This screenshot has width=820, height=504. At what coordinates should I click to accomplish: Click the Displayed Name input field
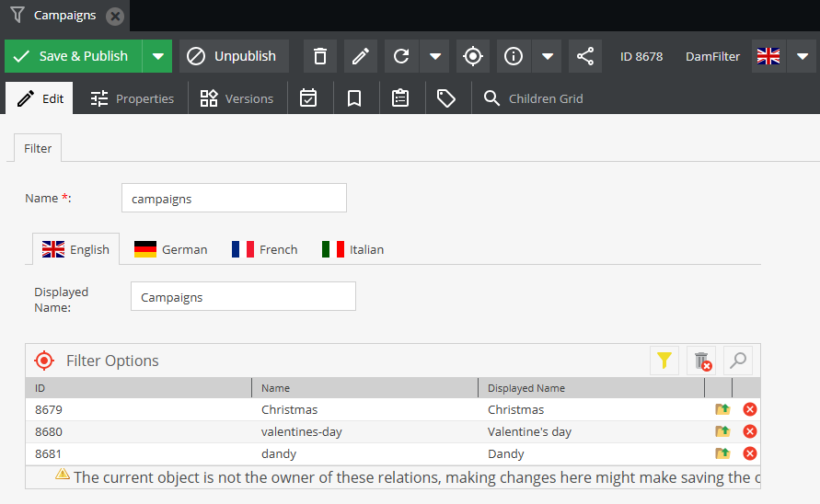coord(243,297)
